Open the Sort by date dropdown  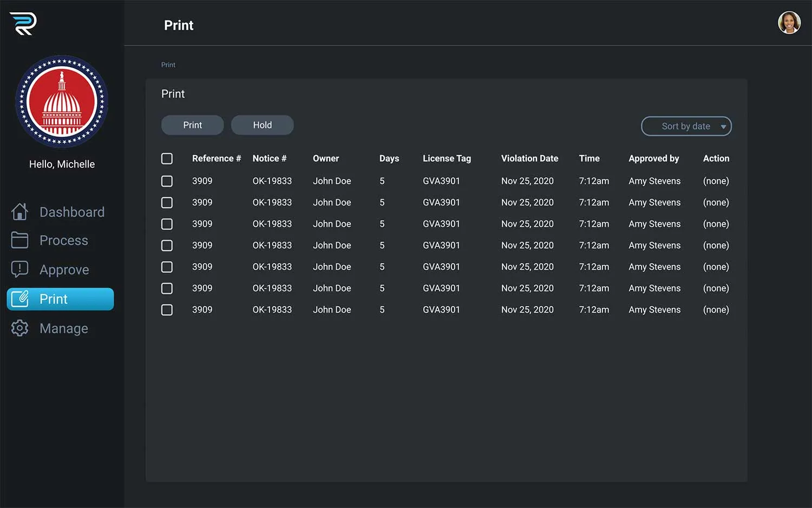coord(685,126)
